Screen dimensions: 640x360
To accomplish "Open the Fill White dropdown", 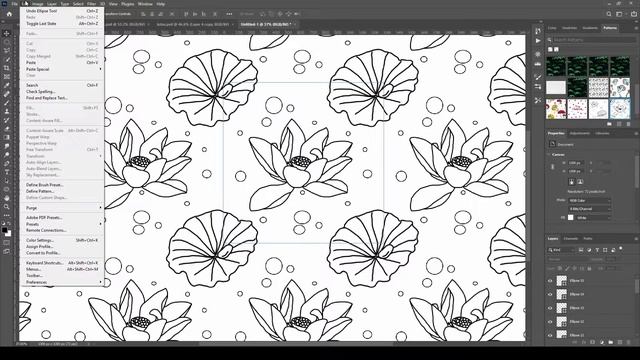I will pyautogui.click(x=593, y=218).
